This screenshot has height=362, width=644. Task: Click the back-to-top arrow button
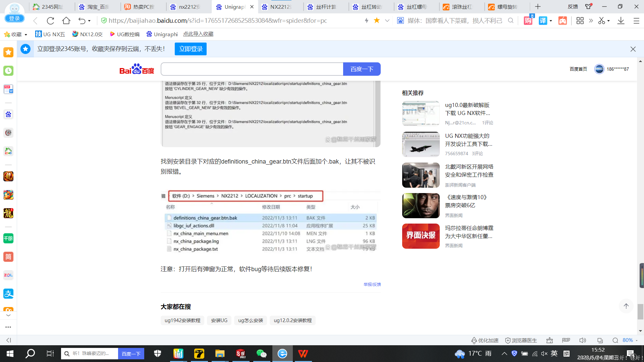point(626,306)
